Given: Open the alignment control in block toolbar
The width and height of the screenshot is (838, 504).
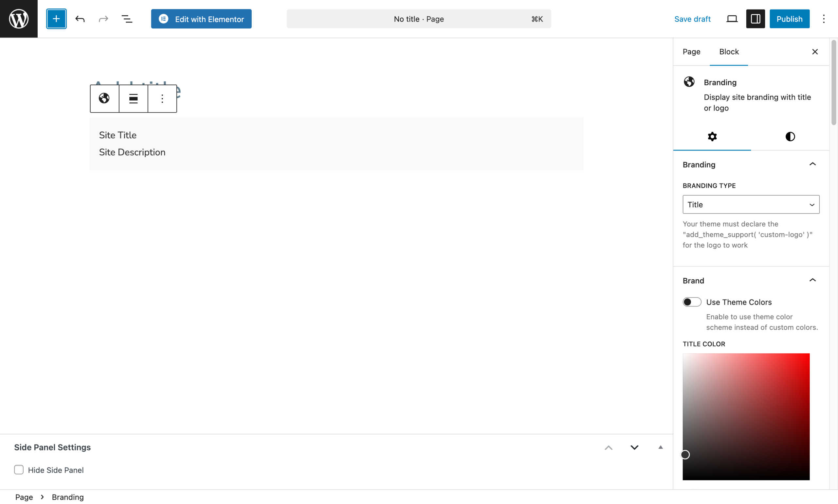Looking at the screenshot, I should coord(133,98).
